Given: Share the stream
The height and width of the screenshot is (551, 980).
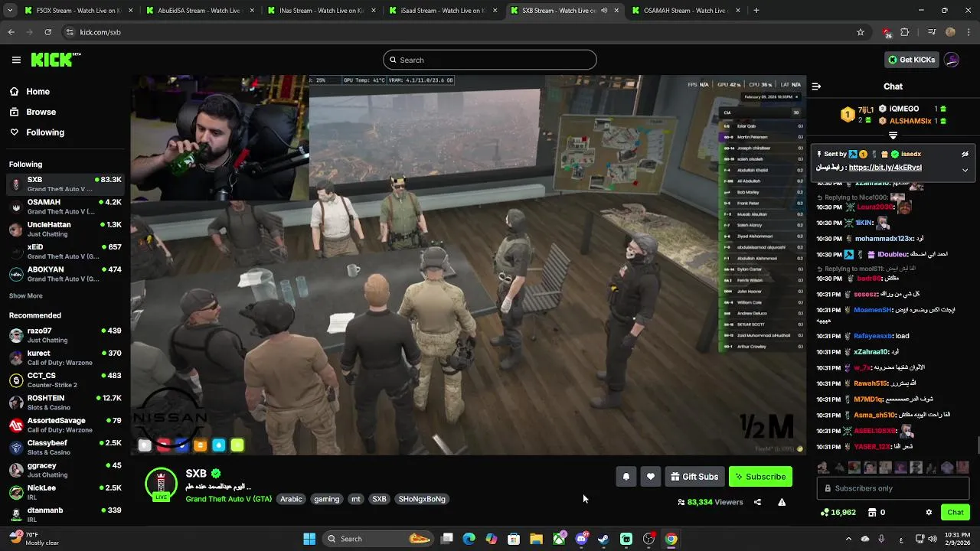Looking at the screenshot, I should (x=757, y=502).
